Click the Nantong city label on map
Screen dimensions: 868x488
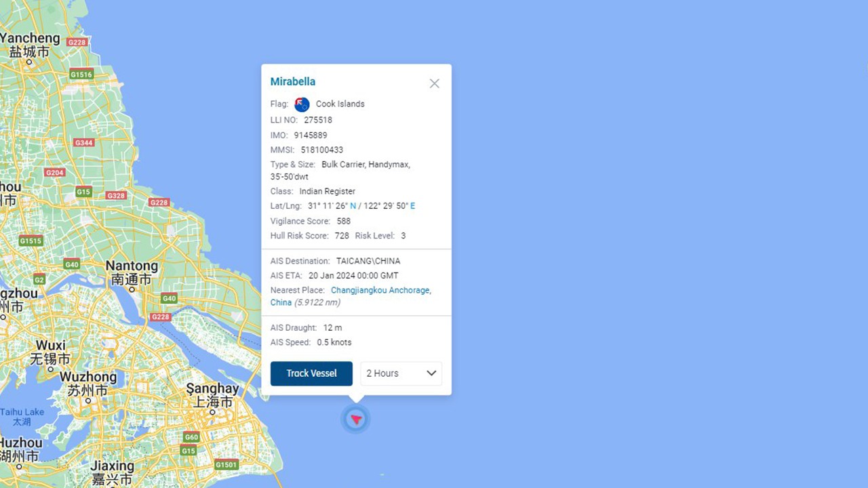132,266
